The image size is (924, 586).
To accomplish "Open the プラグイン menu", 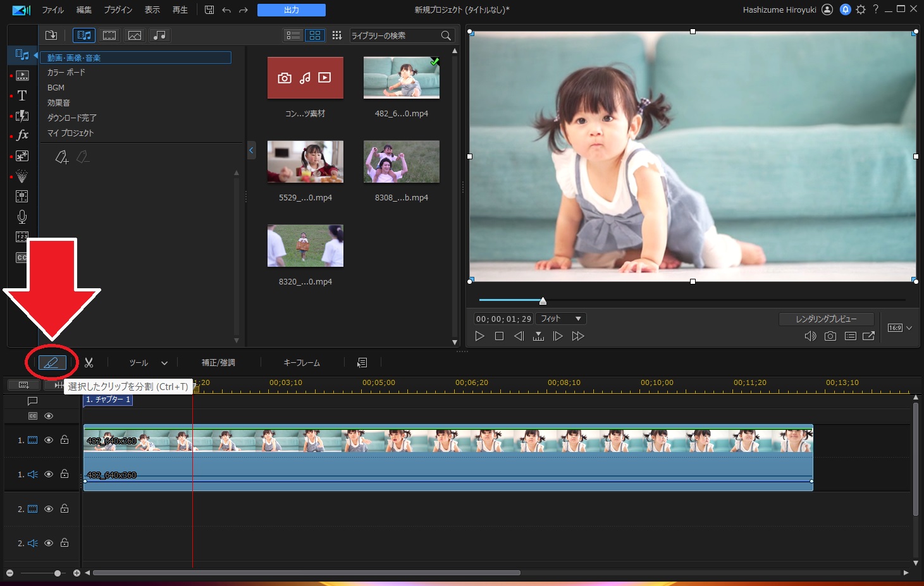I will 118,10.
